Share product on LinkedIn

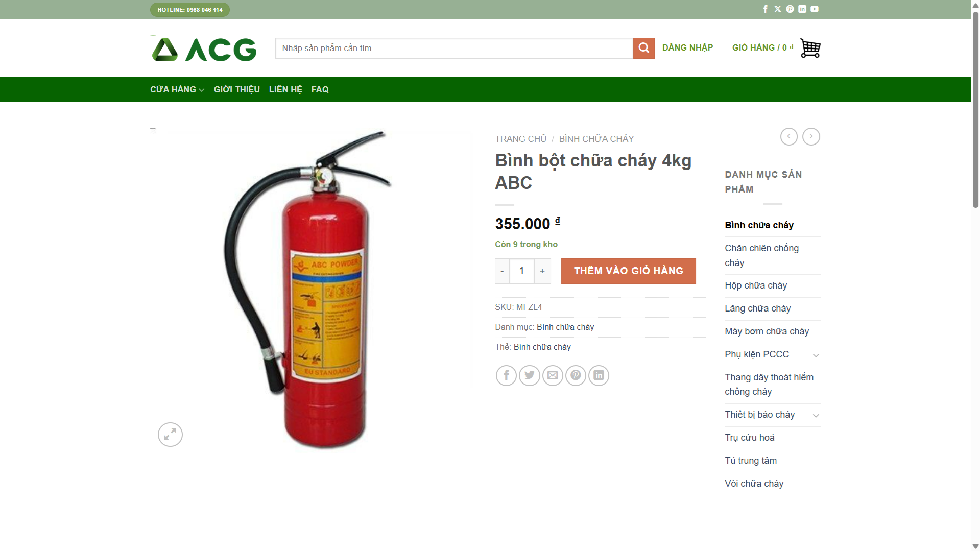coord(599,376)
